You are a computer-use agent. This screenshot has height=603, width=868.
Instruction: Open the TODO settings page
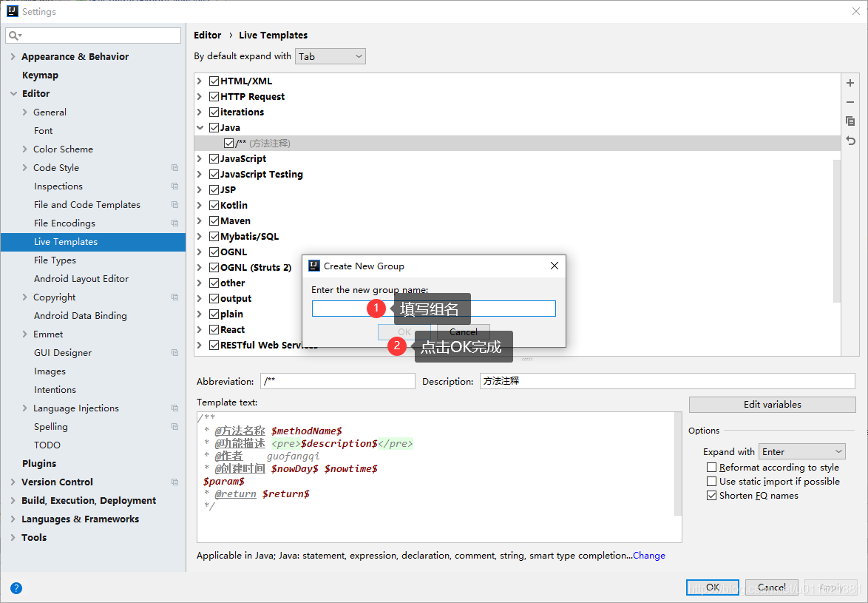coord(47,445)
